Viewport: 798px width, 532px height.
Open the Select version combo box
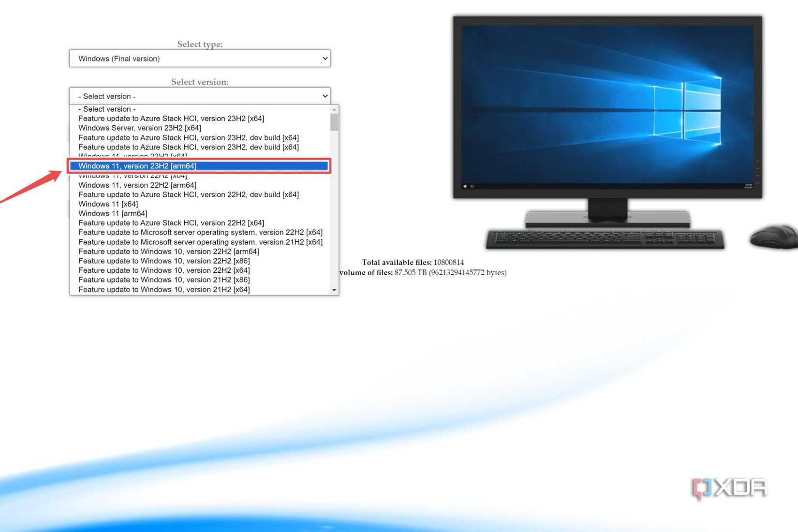(200, 96)
